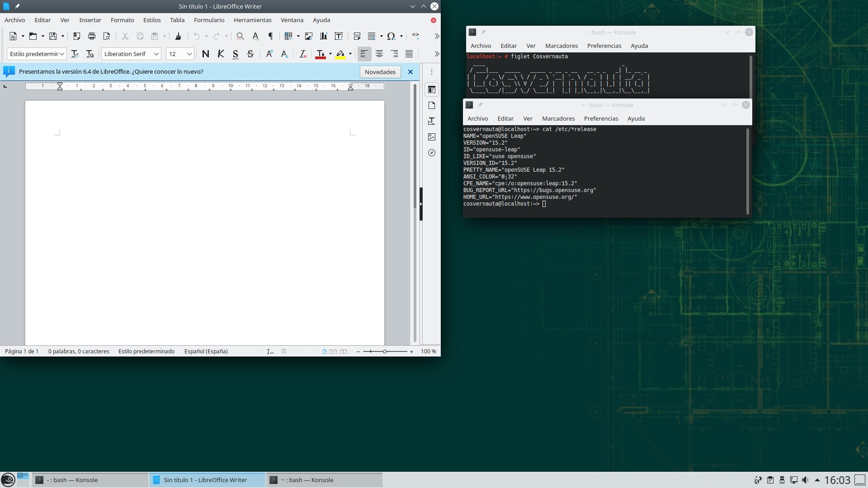The image size is (868, 488).
Task: Apply subscript formatting
Action: click(284, 54)
